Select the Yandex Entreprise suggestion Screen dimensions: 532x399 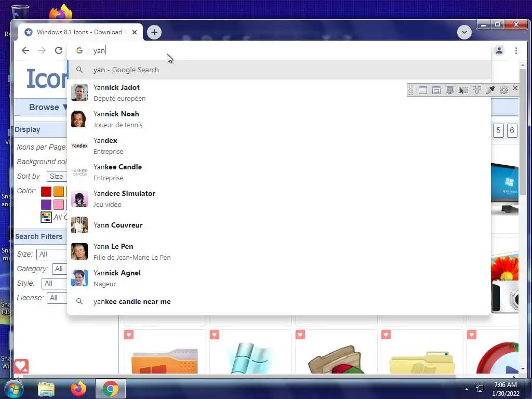pos(279,145)
